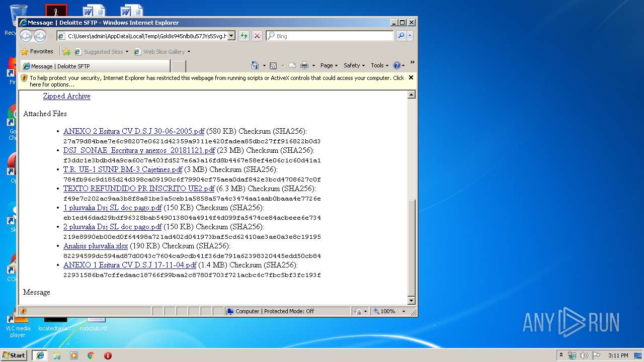
Task: Open the Windows Start menu
Action: click(x=14, y=355)
